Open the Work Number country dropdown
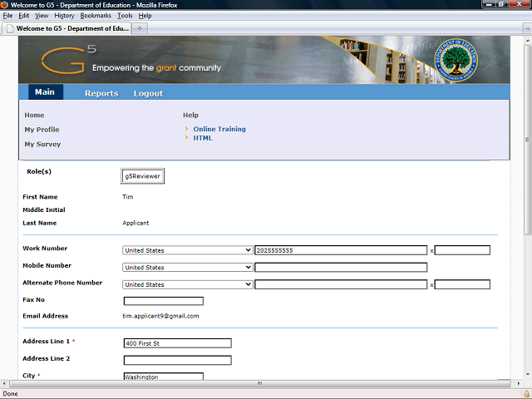The image size is (532, 399). pyautogui.click(x=187, y=250)
